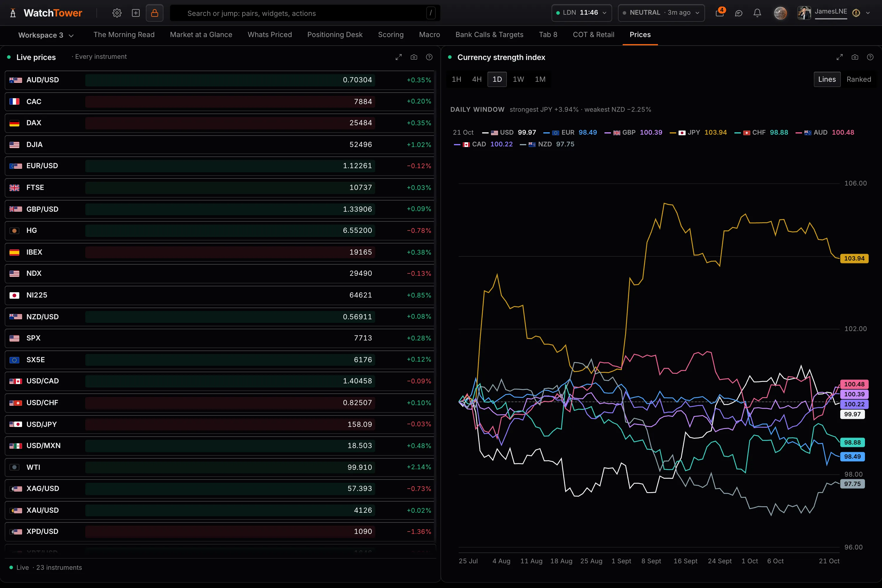Select the 1M timeframe
The height and width of the screenshot is (588, 882).
click(x=540, y=79)
